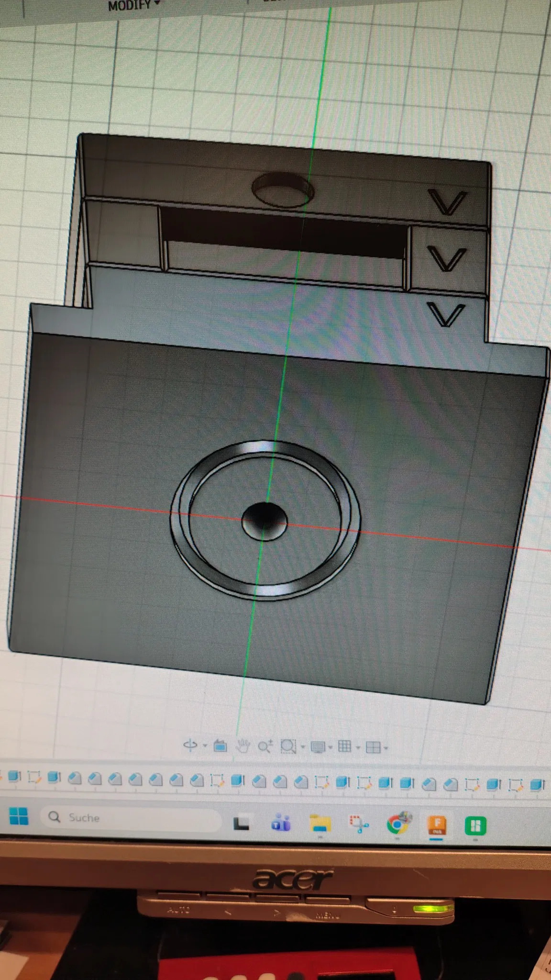
Task: Select the last extrude feature at timeline end
Action: coord(537,785)
